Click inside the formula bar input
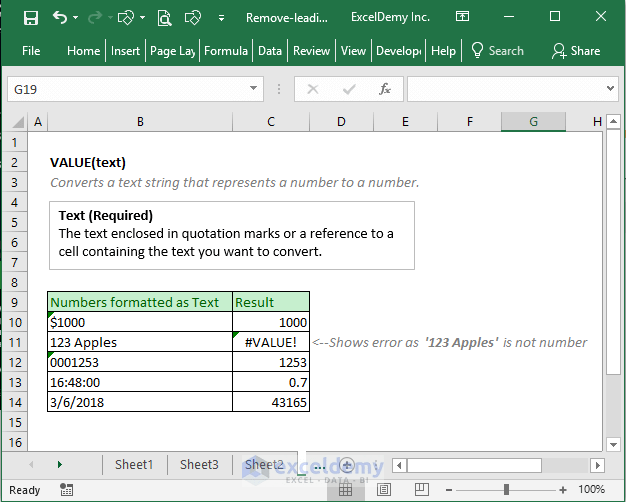Image resolution: width=626 pixels, height=502 pixels. pos(505,89)
